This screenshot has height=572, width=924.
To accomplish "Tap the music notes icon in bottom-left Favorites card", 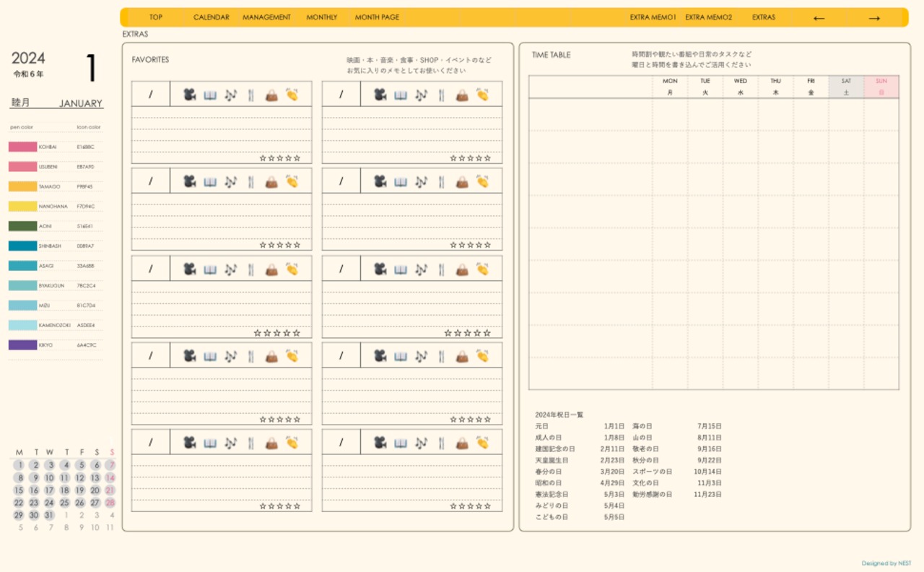I will [x=230, y=443].
